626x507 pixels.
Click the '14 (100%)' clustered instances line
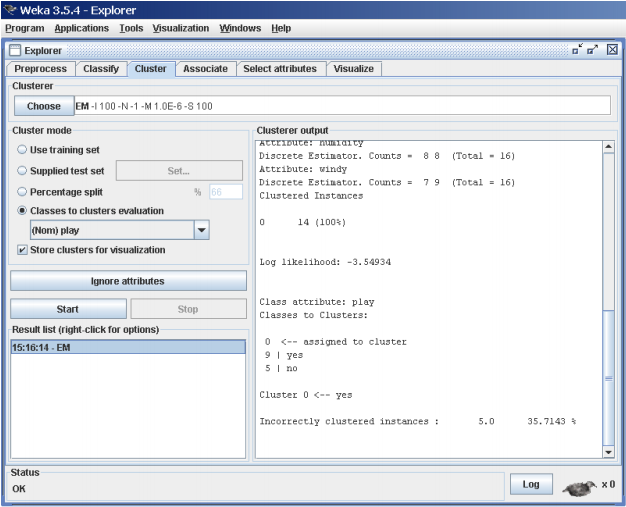tap(302, 222)
